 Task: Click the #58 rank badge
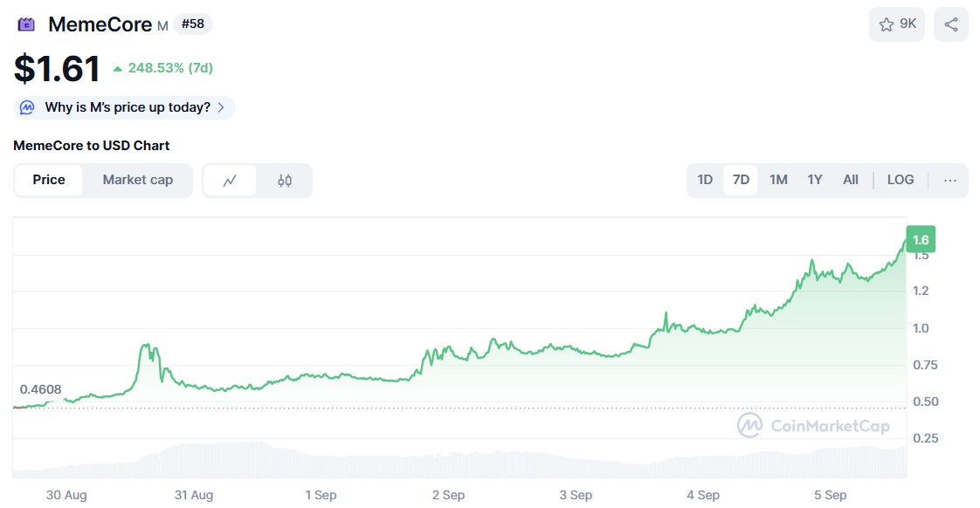pyautogui.click(x=192, y=24)
